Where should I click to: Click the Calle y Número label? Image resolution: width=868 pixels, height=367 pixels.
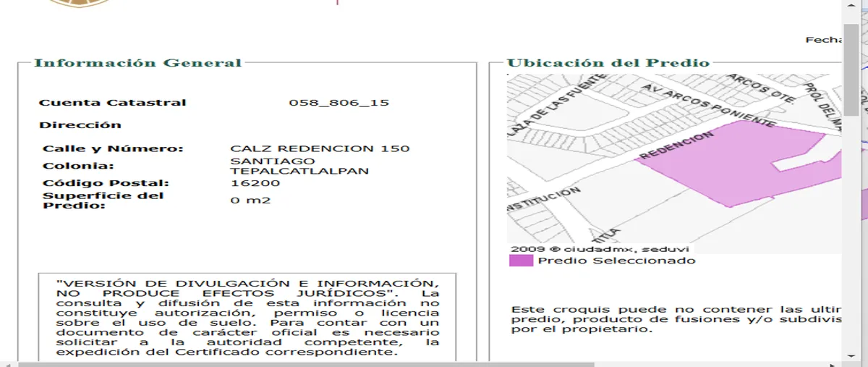[113, 148]
